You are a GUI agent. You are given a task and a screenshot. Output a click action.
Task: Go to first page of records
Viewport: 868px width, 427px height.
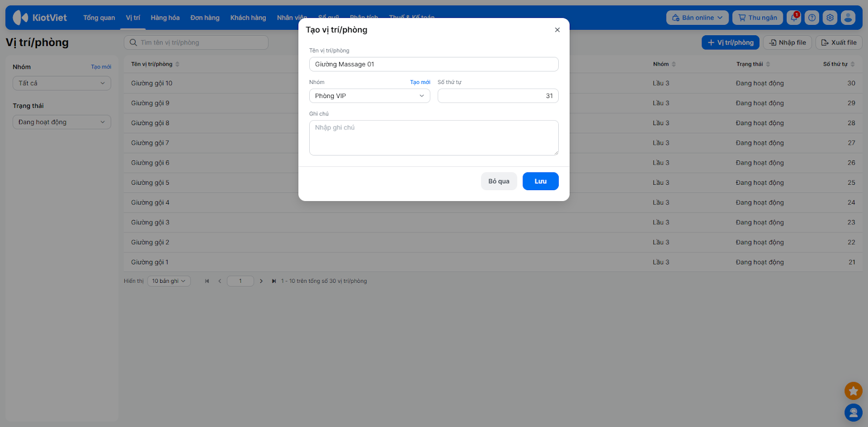click(x=207, y=281)
